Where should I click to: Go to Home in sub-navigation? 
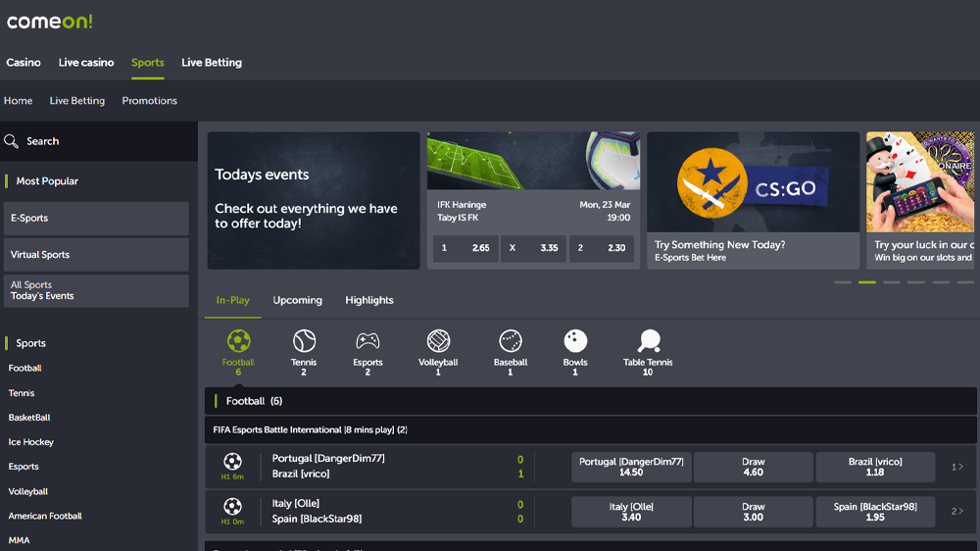pyautogui.click(x=18, y=101)
